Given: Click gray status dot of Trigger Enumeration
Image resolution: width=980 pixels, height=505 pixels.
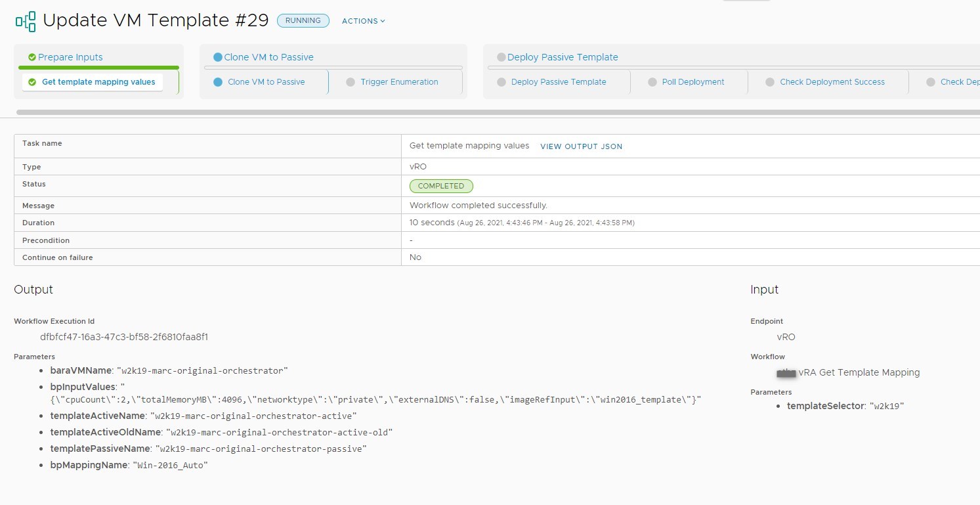Looking at the screenshot, I should (350, 82).
